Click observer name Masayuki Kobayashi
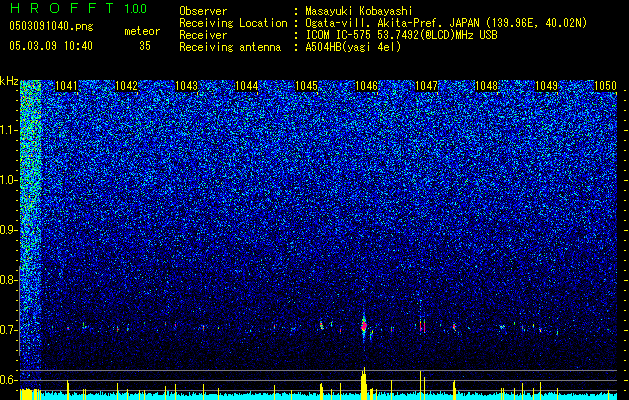Image resolution: width=629 pixels, height=400 pixels. coord(359,11)
